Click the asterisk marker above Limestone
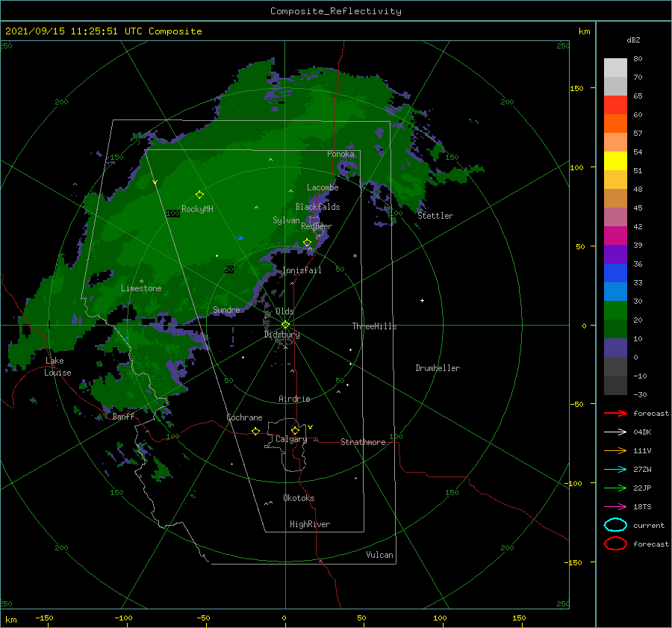This screenshot has height=628, width=672. [x=141, y=282]
